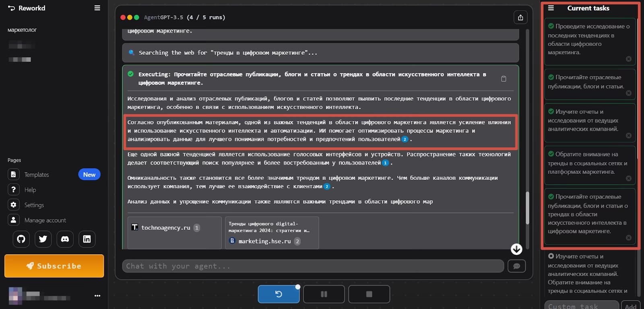Focus the Custom task input field
The height and width of the screenshot is (309, 644).
tap(582, 306)
